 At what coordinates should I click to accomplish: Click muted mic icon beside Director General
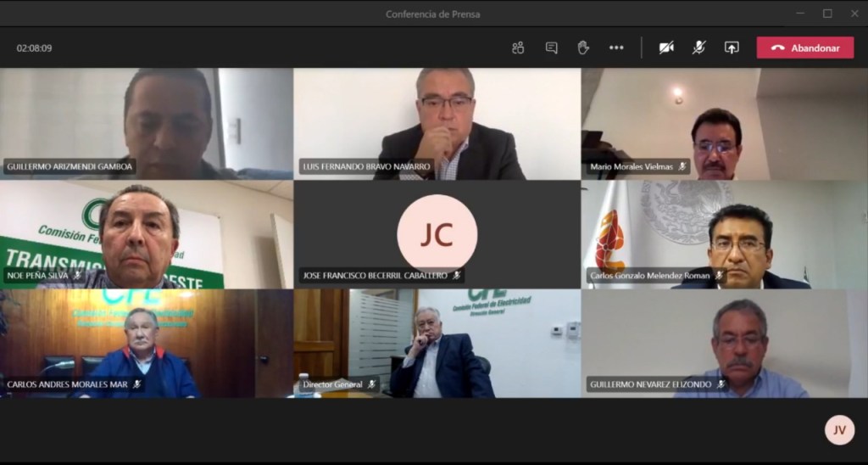pyautogui.click(x=371, y=384)
